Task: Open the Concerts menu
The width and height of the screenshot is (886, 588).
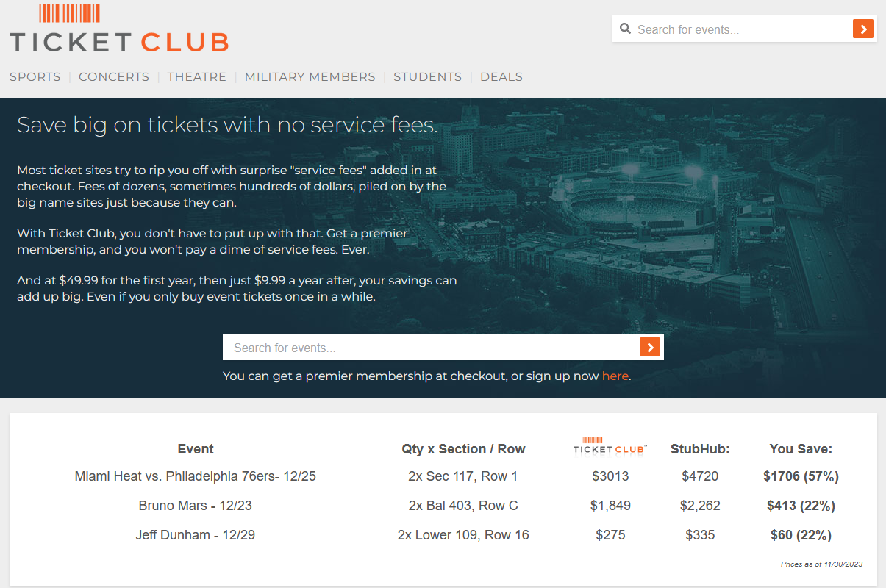Action: click(x=114, y=76)
